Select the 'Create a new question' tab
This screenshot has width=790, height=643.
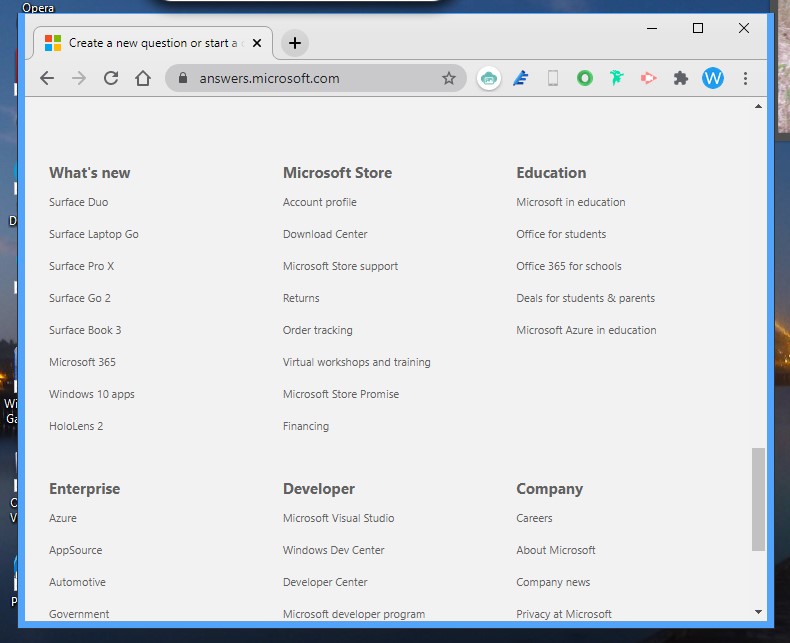coord(153,43)
